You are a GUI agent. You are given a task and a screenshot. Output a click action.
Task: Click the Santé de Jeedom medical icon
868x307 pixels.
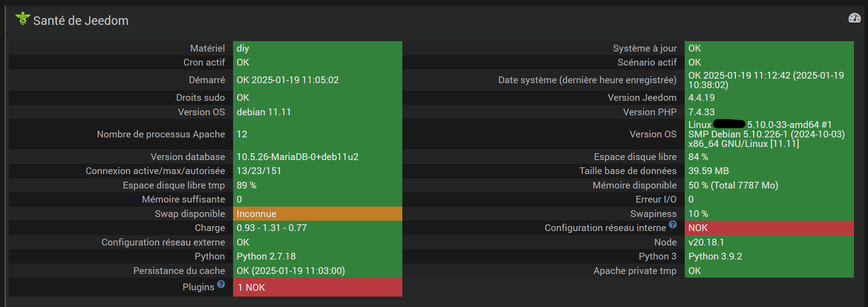22,19
